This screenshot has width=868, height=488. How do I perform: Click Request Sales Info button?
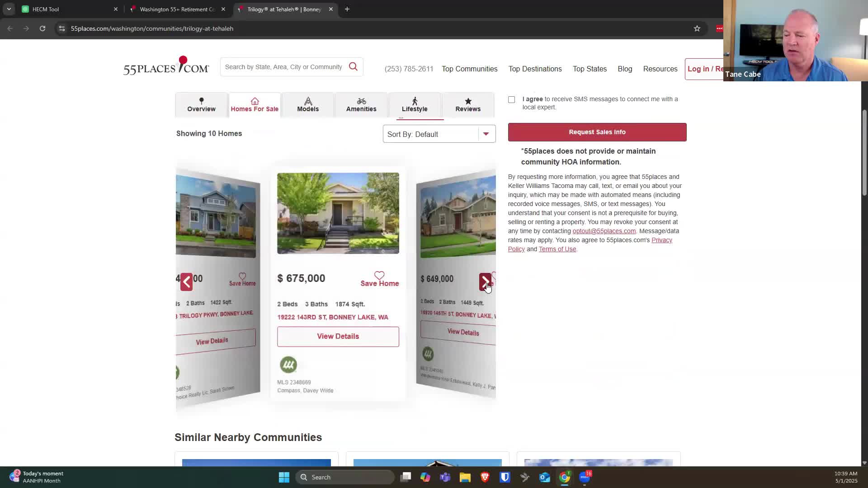coord(597,132)
